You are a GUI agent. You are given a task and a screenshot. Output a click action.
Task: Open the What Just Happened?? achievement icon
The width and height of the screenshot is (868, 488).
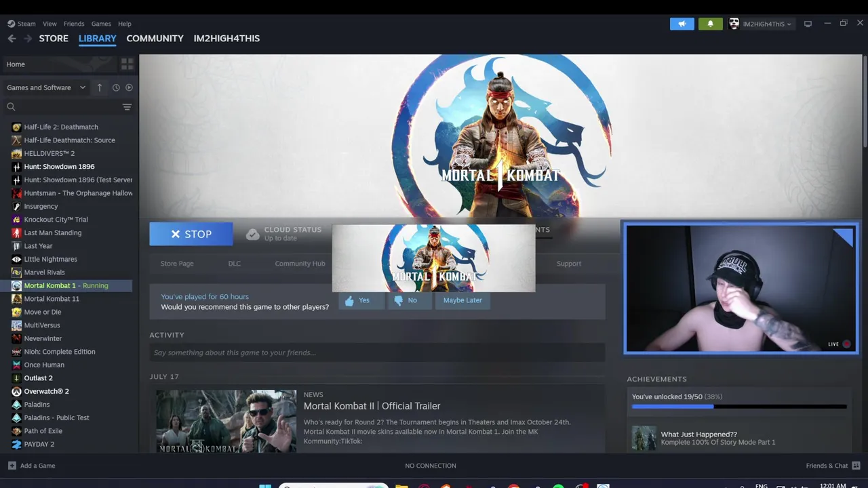click(644, 438)
